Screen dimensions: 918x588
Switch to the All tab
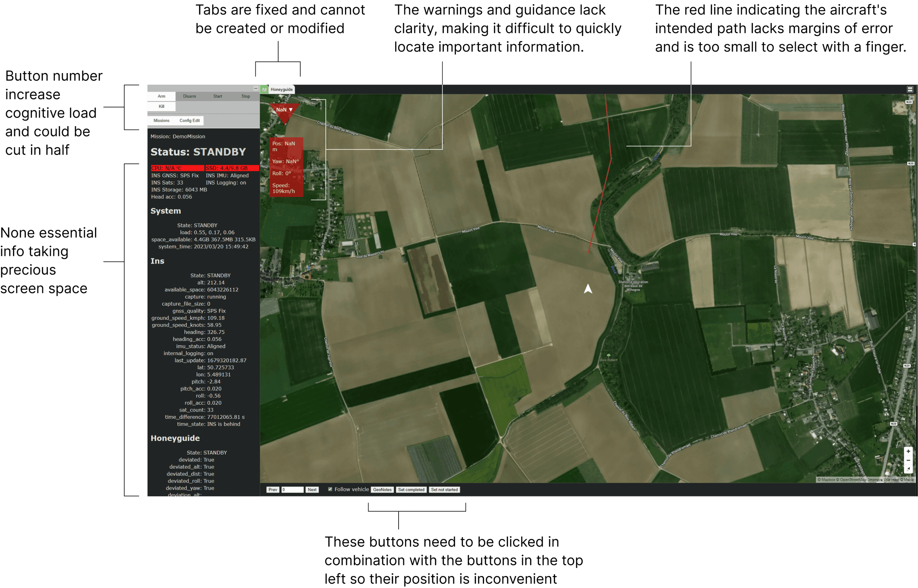tap(264, 89)
